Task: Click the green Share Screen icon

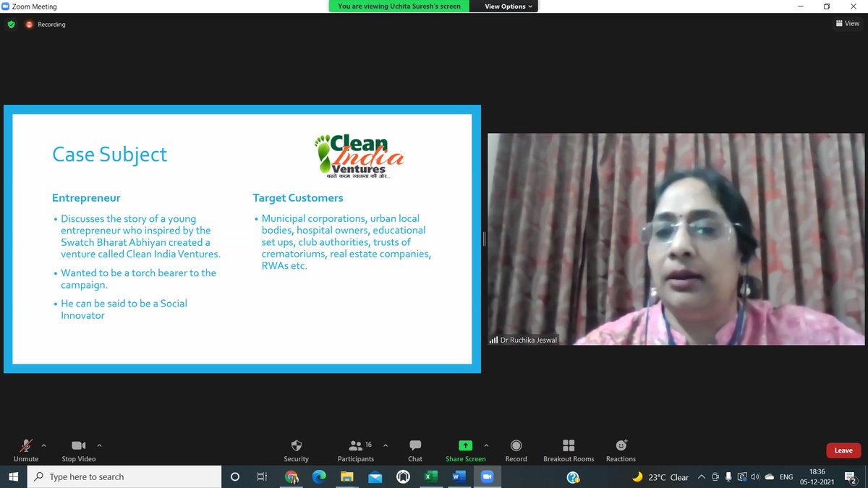Action: (466, 445)
